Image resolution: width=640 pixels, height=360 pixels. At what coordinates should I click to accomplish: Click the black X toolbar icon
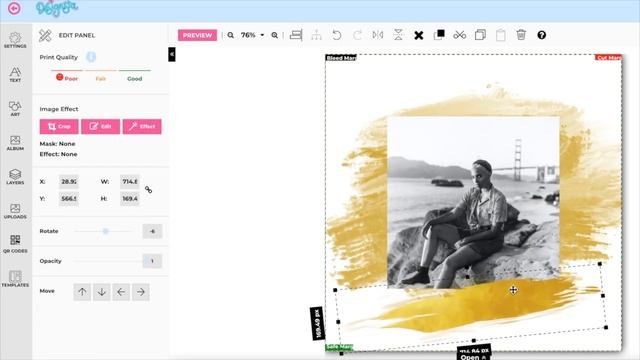pos(418,36)
